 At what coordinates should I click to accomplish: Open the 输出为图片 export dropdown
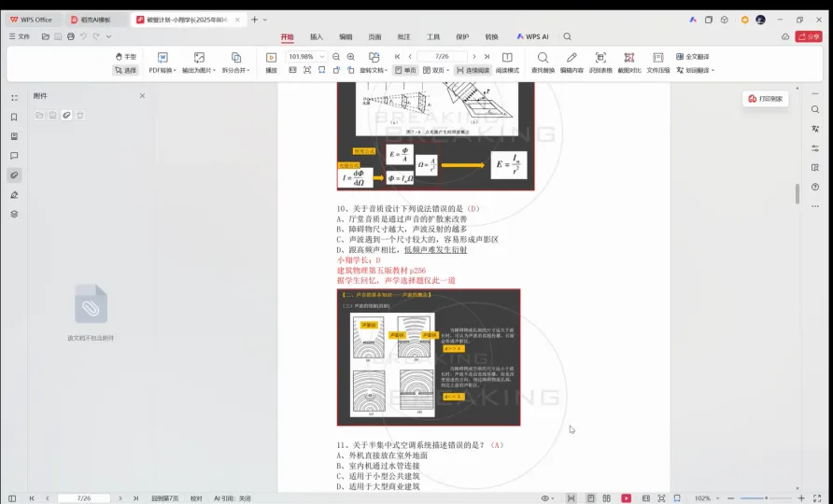pyautogui.click(x=199, y=63)
